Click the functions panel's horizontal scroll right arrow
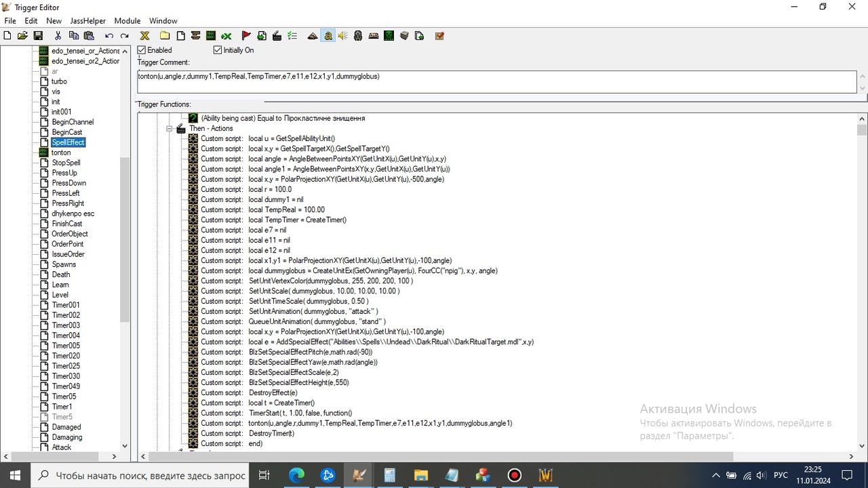The height and width of the screenshot is (488, 868). point(852,457)
